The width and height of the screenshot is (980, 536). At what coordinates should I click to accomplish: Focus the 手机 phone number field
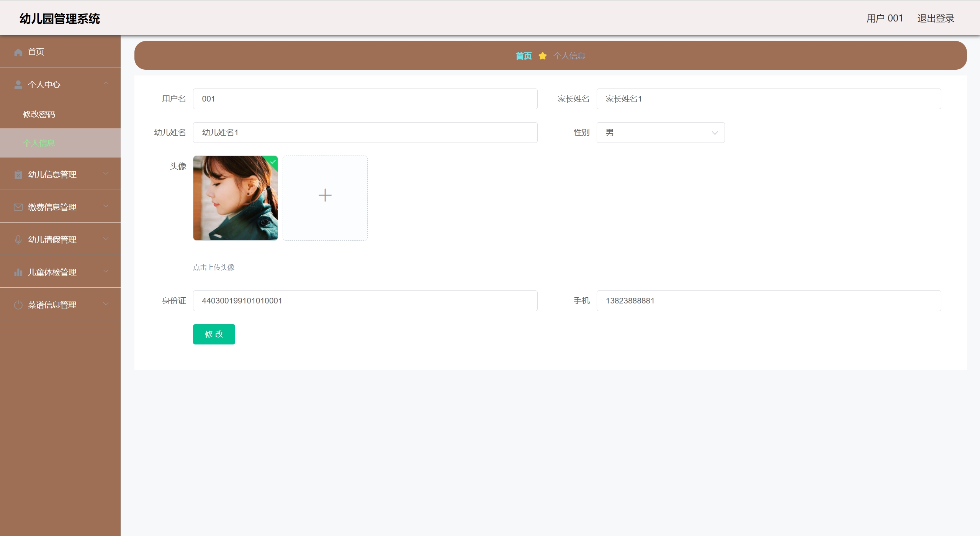(x=768, y=301)
